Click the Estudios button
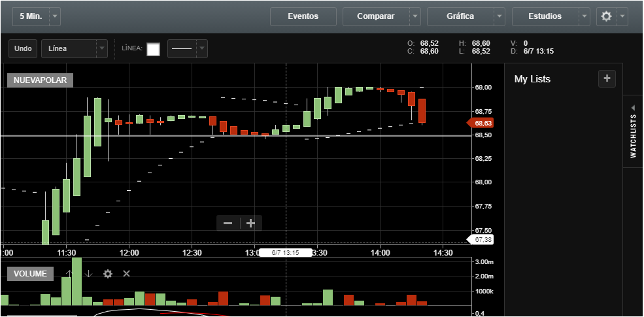The width and height of the screenshot is (644, 317). tap(545, 16)
